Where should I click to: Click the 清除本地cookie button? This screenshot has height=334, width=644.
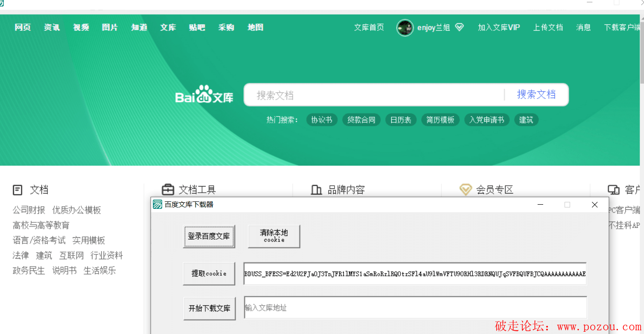click(274, 236)
